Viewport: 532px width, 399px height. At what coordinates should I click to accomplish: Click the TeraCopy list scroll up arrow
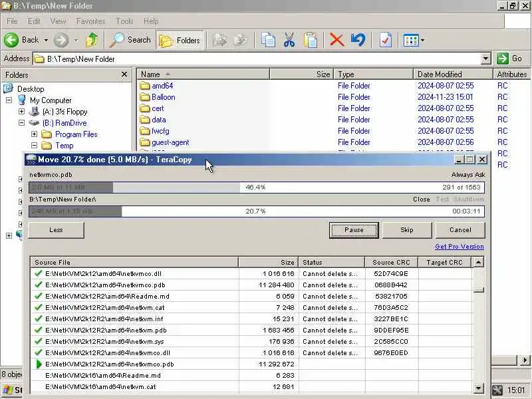(478, 262)
